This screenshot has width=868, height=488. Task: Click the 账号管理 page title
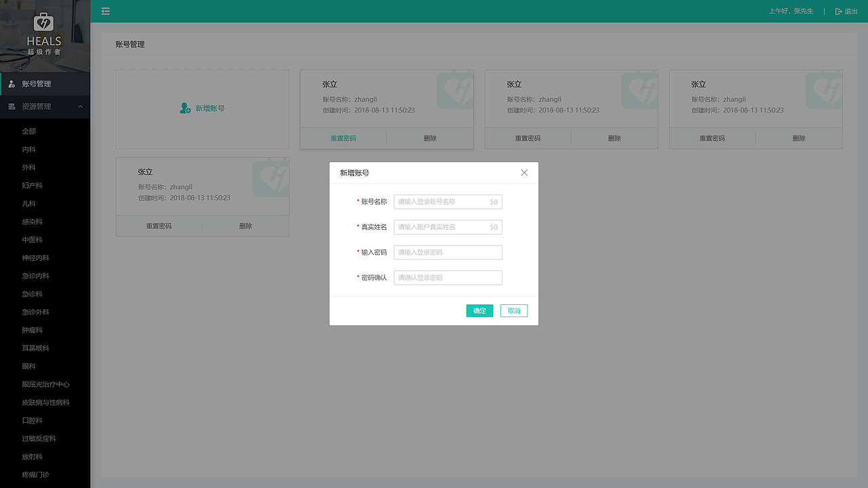tap(130, 45)
